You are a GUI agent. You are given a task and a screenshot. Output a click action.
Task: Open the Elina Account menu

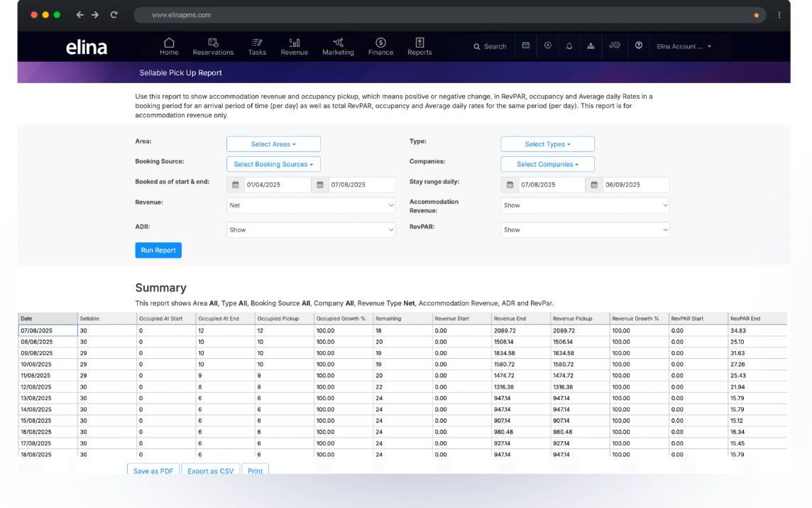(x=684, y=47)
